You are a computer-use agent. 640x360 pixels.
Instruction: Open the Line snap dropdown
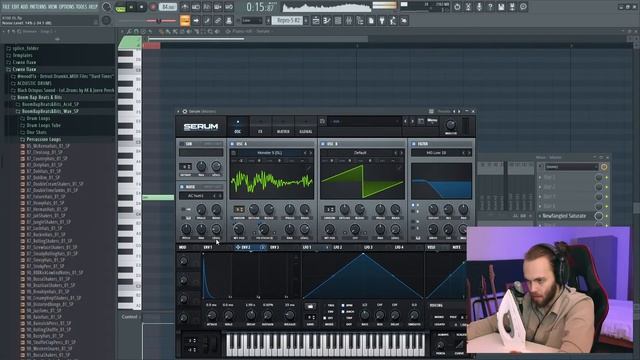252,20
